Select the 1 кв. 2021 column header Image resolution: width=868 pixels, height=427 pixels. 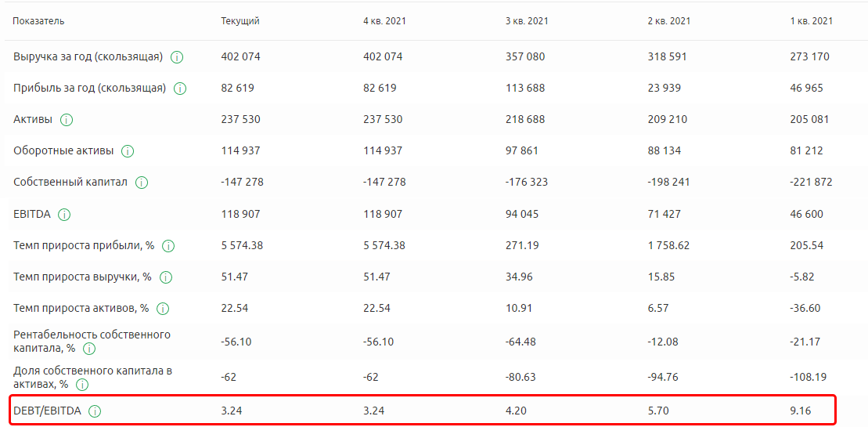(x=812, y=21)
